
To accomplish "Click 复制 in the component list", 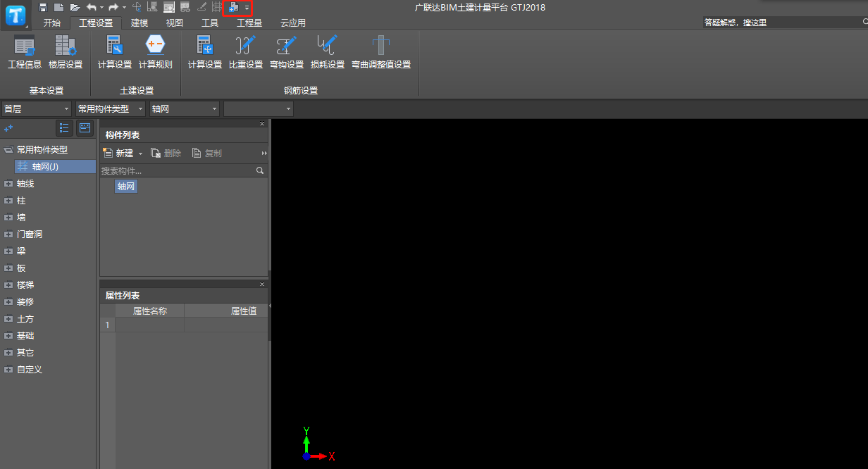I will pos(207,153).
